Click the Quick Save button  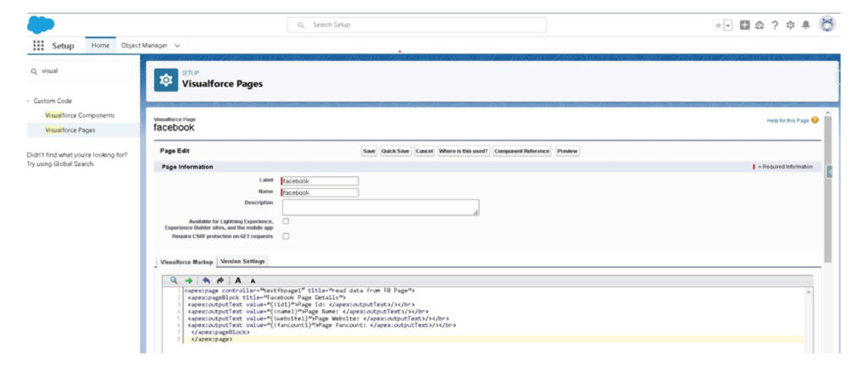[395, 151]
